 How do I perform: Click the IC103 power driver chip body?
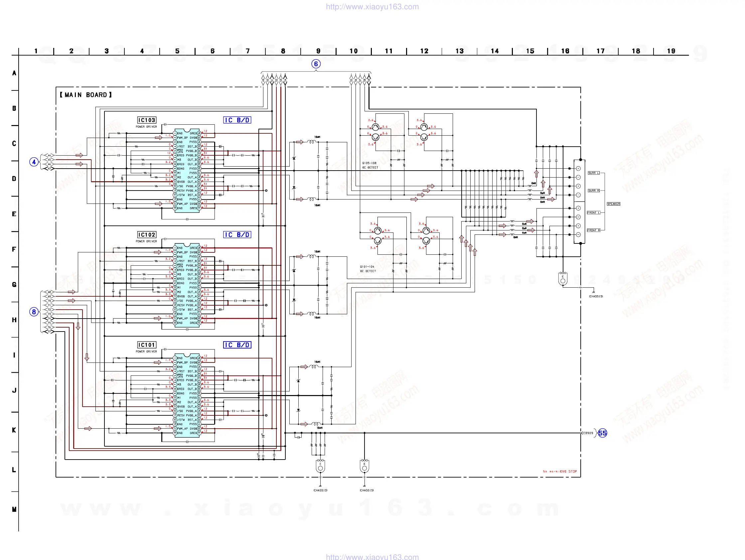[187, 171]
